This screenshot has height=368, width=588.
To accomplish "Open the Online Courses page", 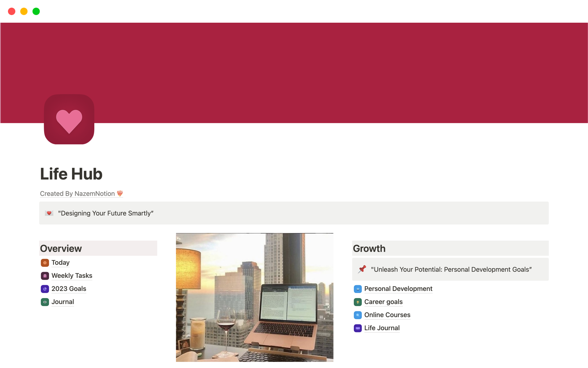I will 386,315.
